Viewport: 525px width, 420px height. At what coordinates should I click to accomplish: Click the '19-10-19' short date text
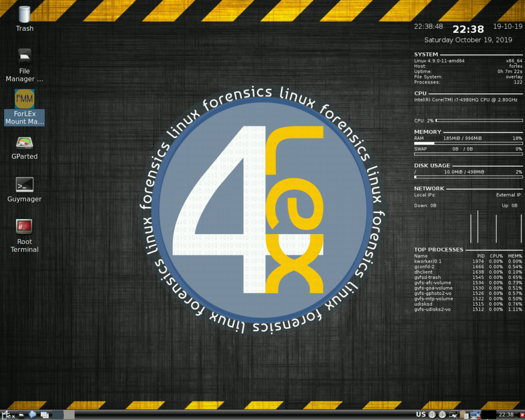pyautogui.click(x=508, y=27)
